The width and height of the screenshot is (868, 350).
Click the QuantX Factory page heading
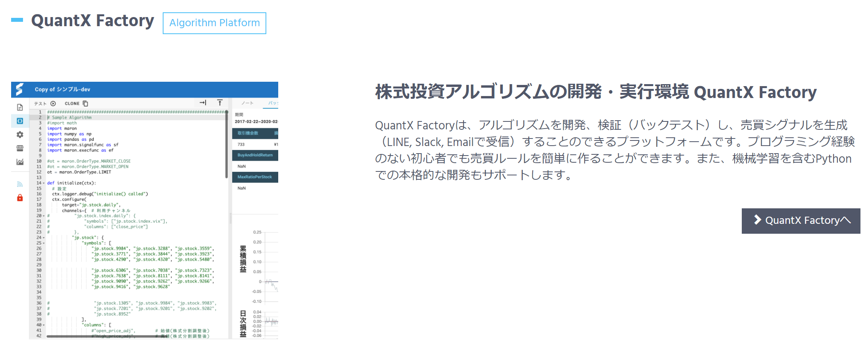coord(92,21)
